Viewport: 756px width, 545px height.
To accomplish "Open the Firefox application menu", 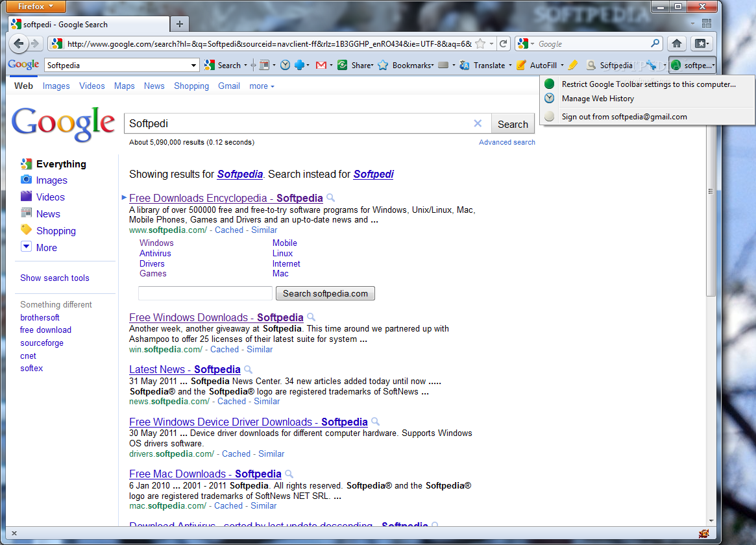I will (x=36, y=6).
